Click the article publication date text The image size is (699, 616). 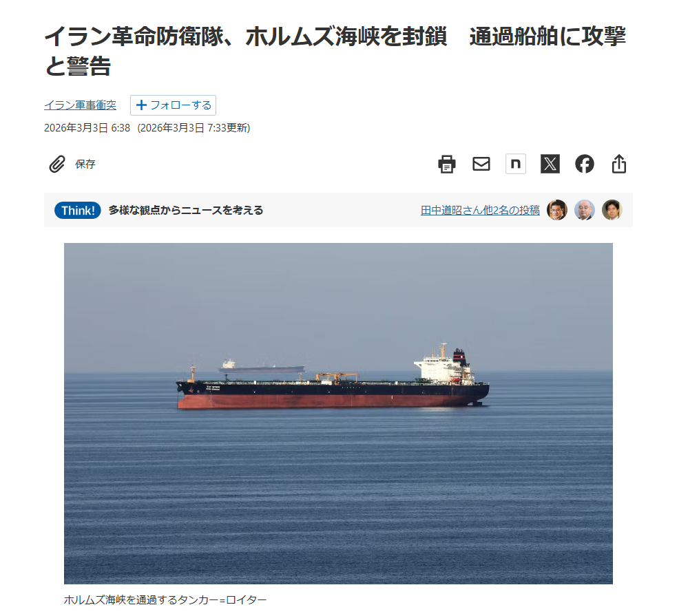point(87,128)
